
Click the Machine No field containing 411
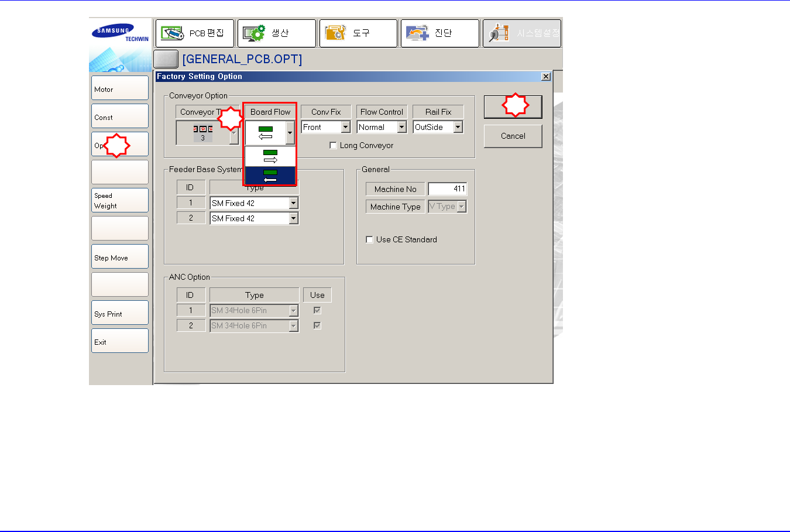(448, 188)
